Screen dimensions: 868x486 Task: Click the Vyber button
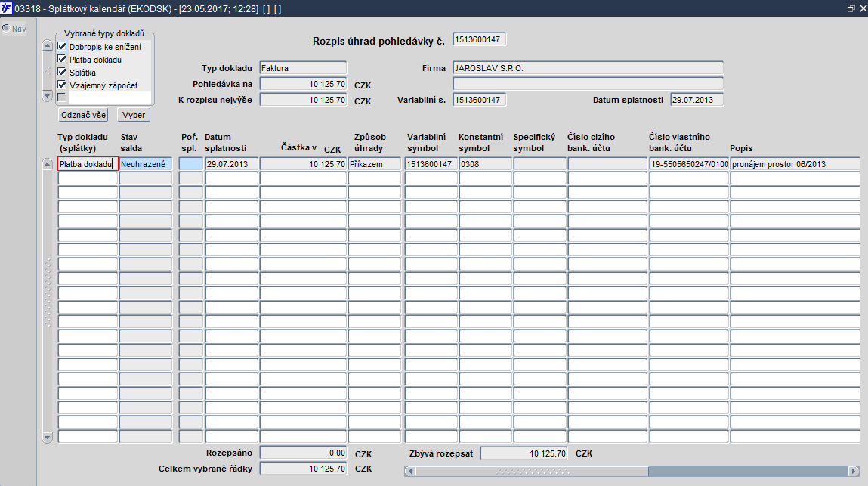(134, 115)
